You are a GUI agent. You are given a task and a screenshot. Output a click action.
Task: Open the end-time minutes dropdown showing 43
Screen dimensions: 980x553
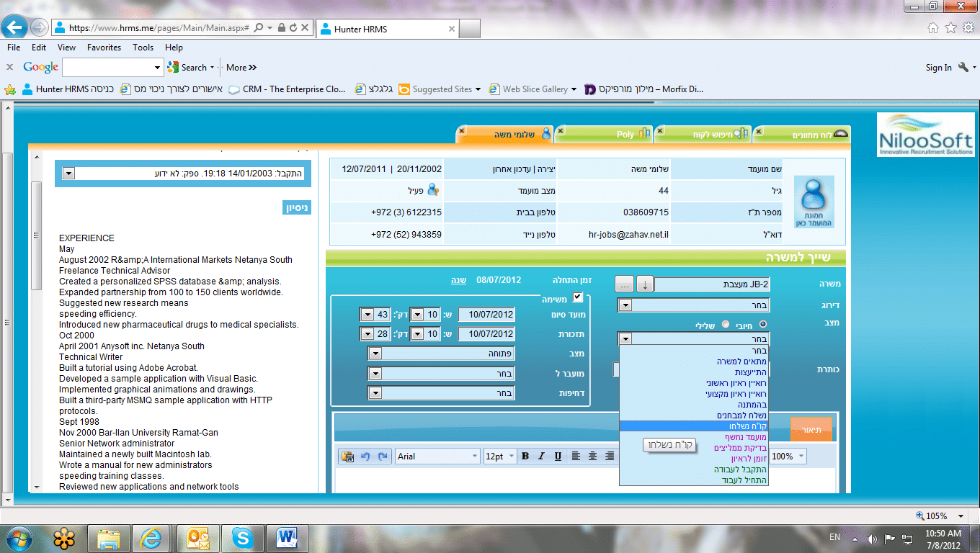pyautogui.click(x=367, y=315)
